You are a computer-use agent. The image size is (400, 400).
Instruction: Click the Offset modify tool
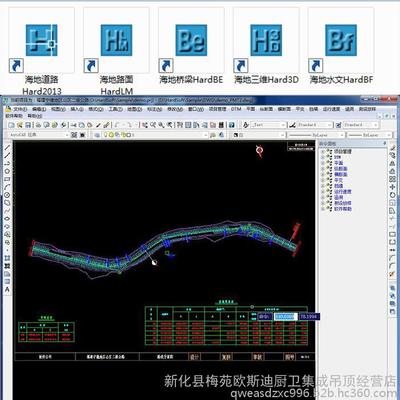pyautogui.click(x=393, y=171)
